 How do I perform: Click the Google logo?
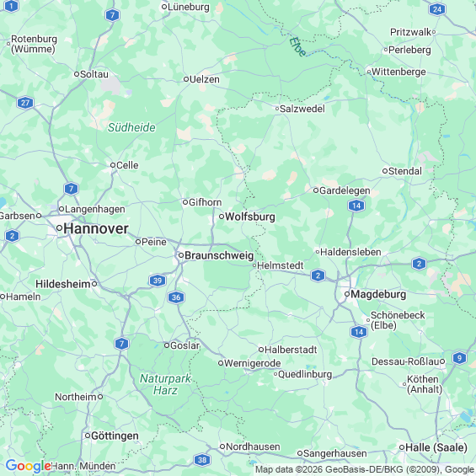(29, 466)
